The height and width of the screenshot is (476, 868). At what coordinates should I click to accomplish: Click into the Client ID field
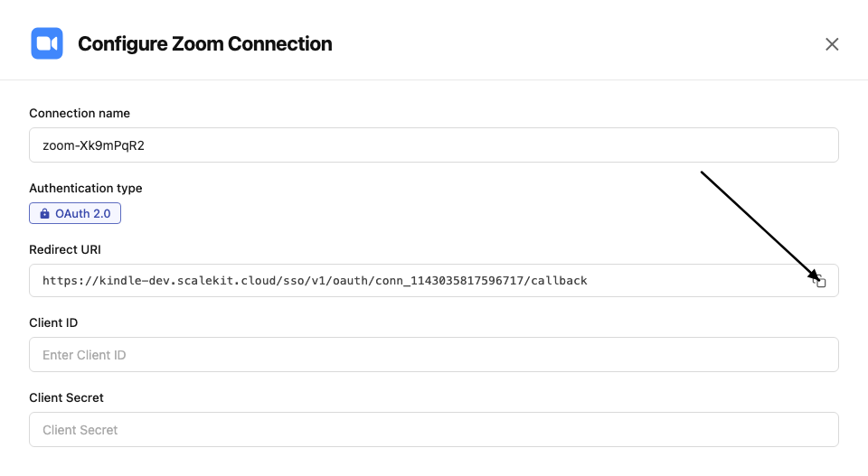tap(433, 355)
